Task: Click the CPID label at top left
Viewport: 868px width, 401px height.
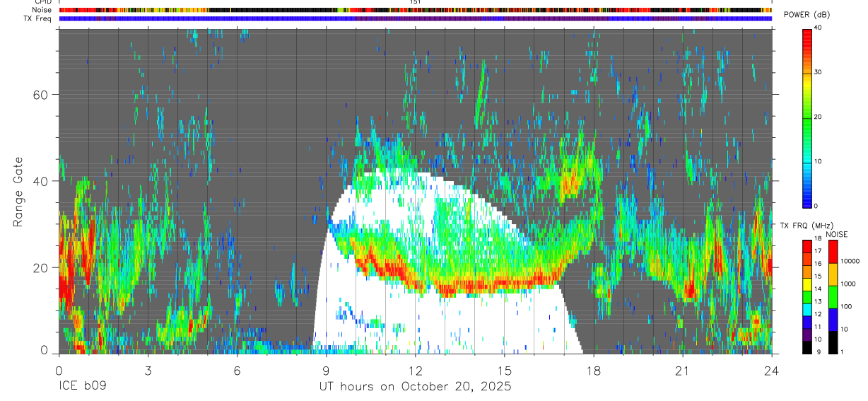Action: 42,2
